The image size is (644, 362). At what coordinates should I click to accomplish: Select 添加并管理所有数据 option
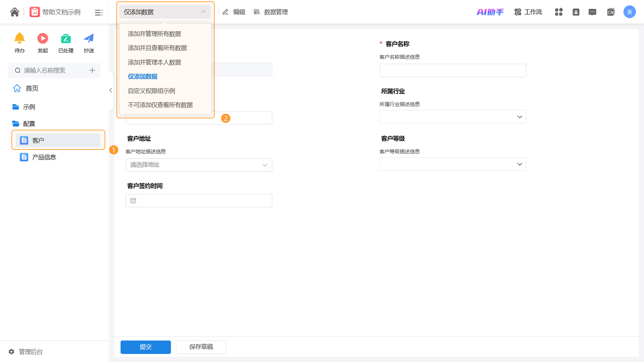154,34
